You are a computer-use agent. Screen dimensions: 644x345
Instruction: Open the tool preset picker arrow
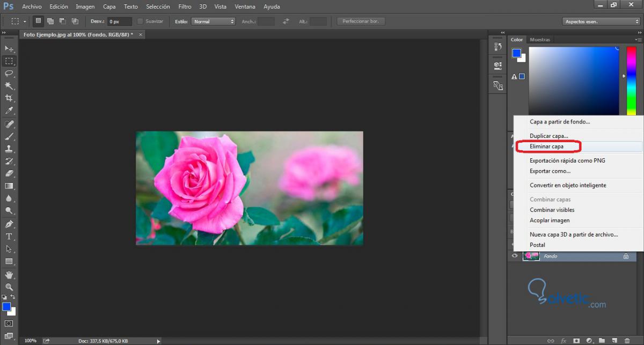point(25,21)
